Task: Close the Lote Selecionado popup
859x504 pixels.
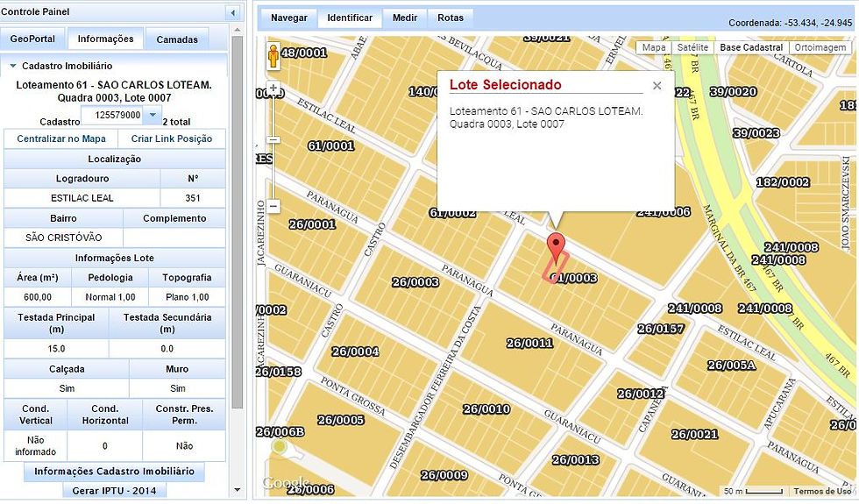Action: tap(657, 86)
